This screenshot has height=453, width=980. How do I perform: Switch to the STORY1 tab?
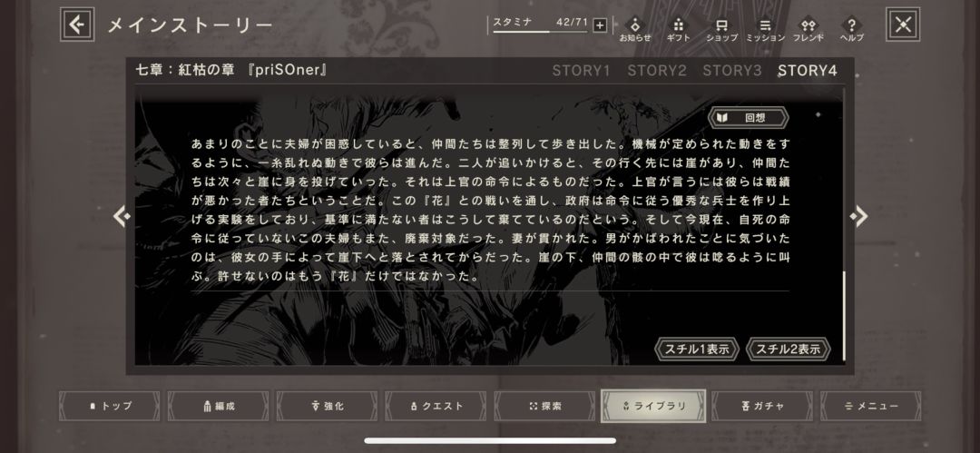click(x=581, y=71)
